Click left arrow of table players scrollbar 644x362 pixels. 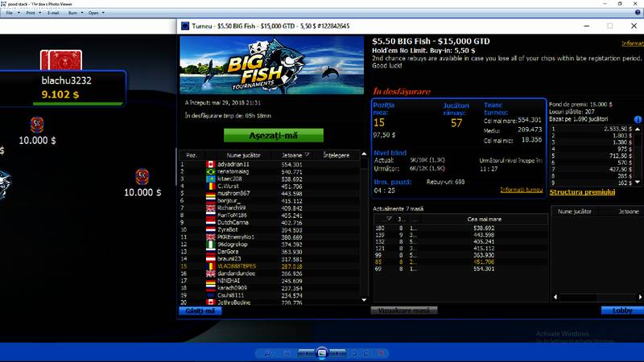(x=555, y=297)
